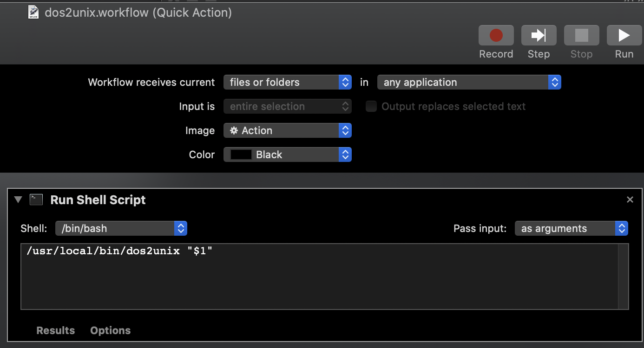Open the Pass input as arguments dropdown
The height and width of the screenshot is (348, 644).
572,228
